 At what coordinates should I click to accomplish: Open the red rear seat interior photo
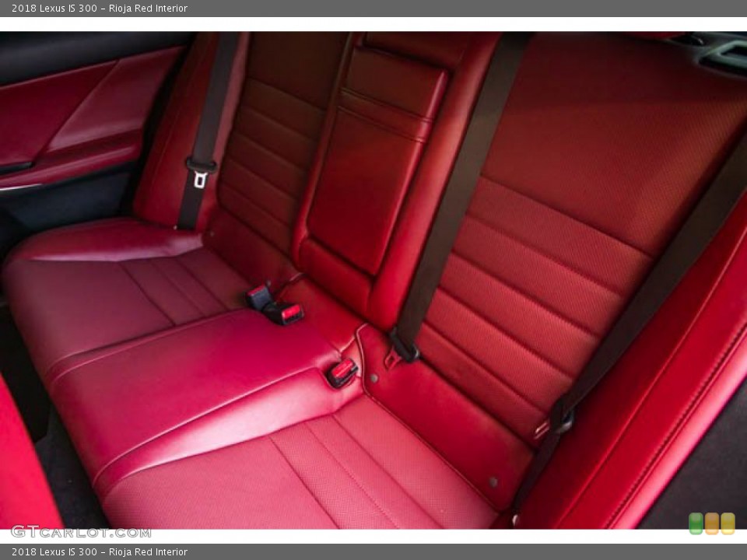coord(373,280)
